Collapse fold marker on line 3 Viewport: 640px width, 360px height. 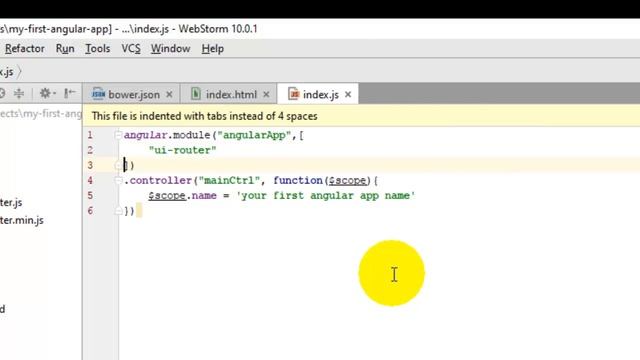click(118, 165)
